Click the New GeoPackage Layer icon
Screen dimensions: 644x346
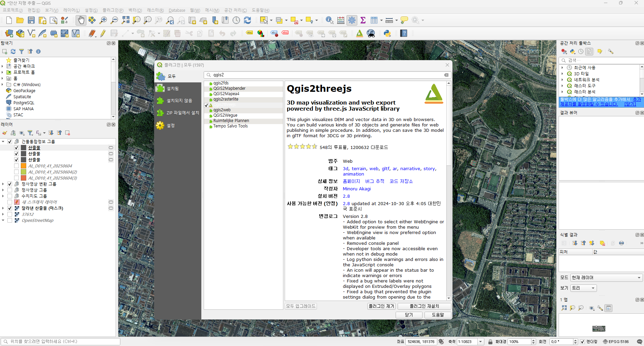(20, 33)
